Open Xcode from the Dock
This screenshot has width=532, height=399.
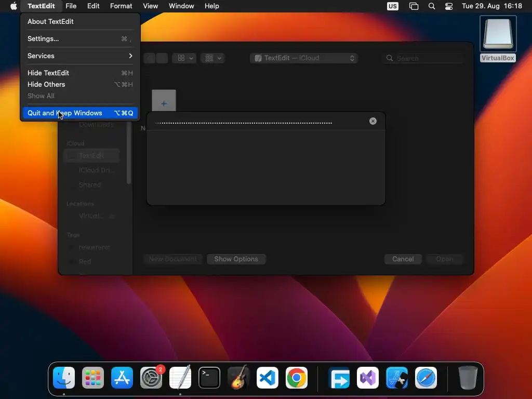397,378
